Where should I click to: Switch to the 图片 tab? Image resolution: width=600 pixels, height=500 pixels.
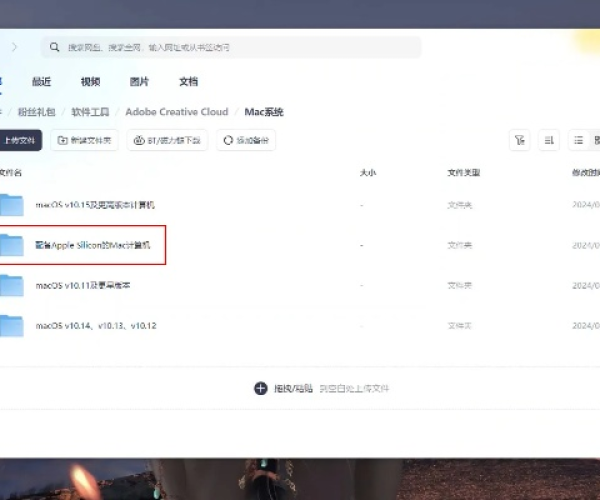pyautogui.click(x=139, y=81)
